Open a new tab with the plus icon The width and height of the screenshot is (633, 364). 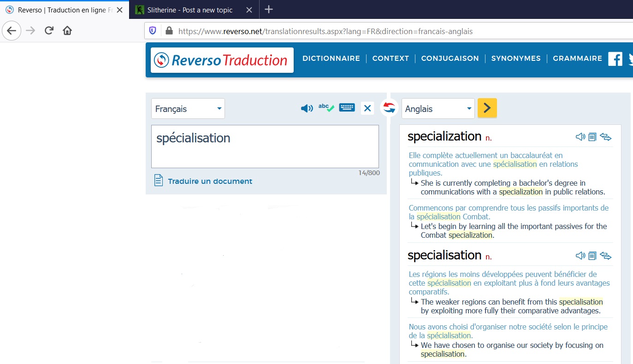pos(269,9)
